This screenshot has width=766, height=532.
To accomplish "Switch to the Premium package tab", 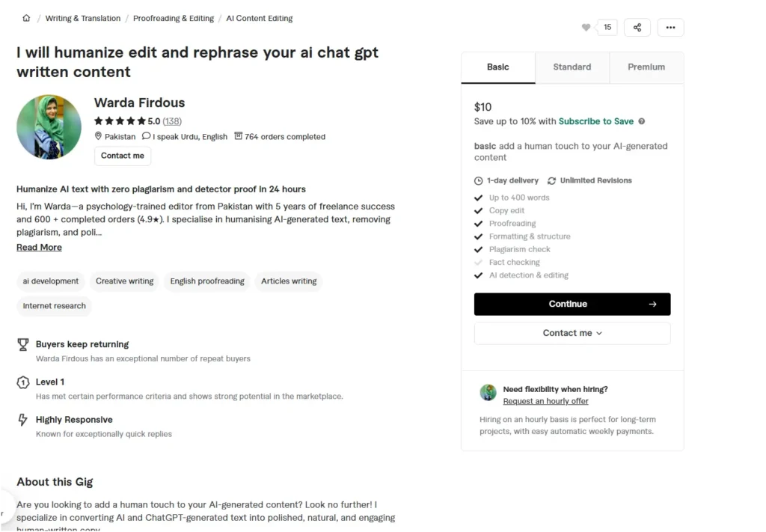I will coord(646,67).
